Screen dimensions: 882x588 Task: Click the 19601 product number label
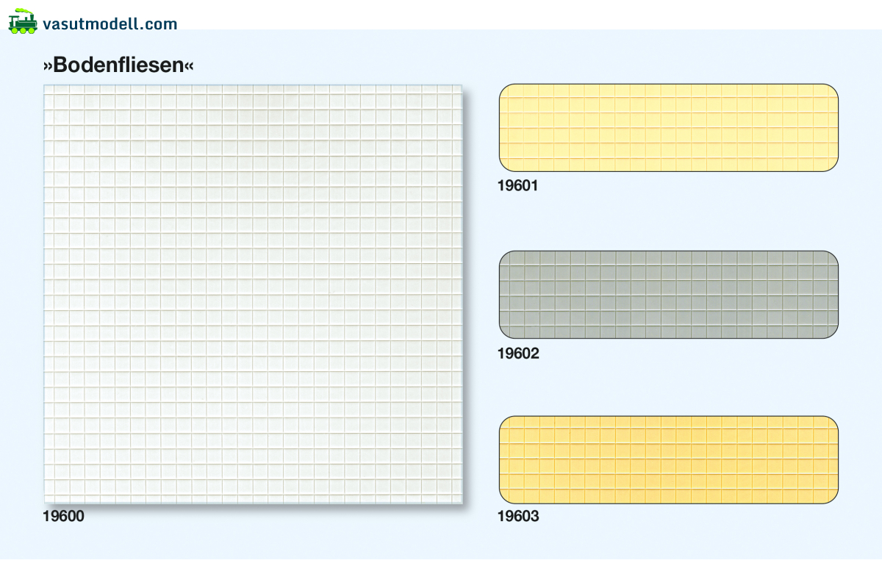pyautogui.click(x=518, y=187)
